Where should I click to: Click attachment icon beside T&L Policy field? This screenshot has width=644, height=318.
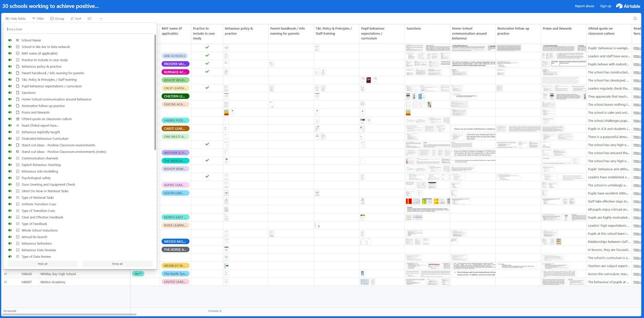17,79
